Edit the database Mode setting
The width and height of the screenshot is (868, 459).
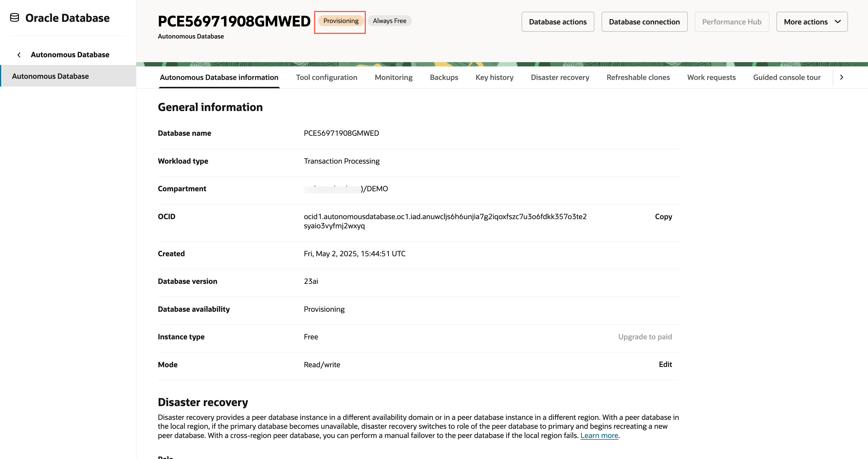click(x=665, y=364)
